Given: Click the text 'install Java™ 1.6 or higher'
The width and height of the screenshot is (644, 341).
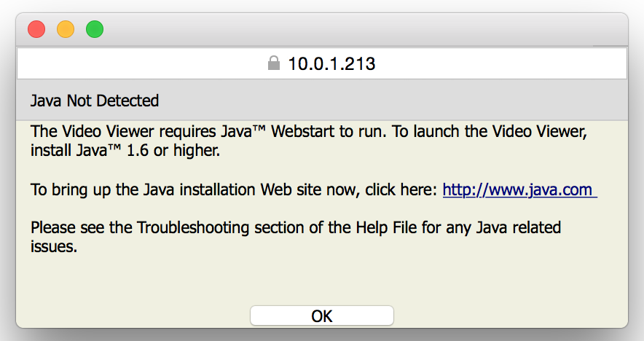Looking at the screenshot, I should click(125, 150).
